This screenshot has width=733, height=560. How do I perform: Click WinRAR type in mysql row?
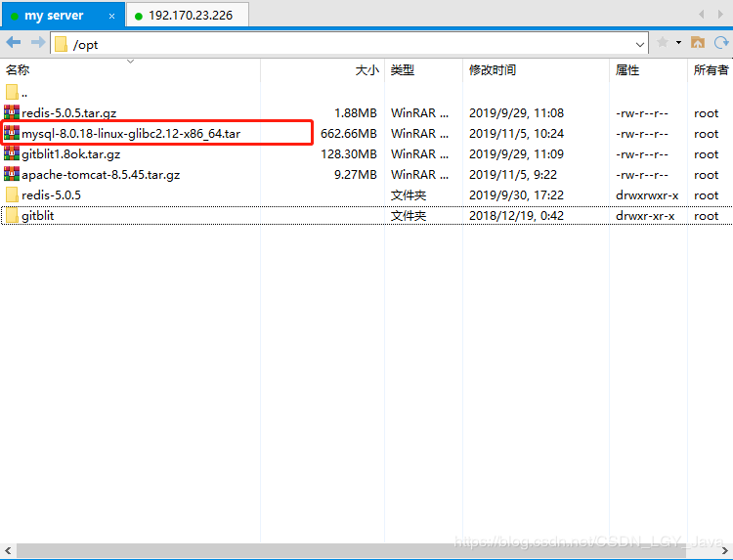coord(419,134)
